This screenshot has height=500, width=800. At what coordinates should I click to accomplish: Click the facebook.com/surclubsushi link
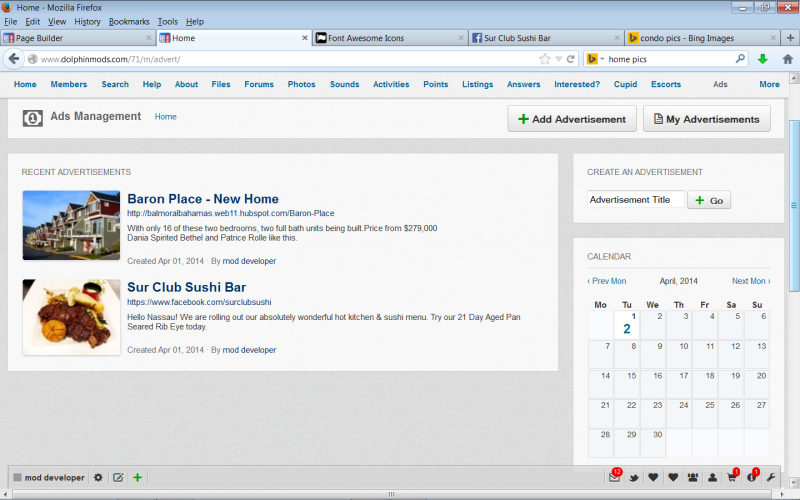pos(199,302)
